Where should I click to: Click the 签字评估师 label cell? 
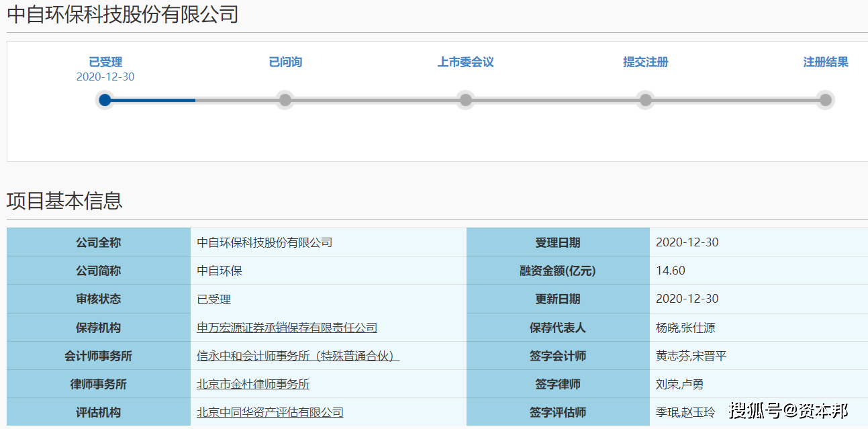click(x=558, y=412)
